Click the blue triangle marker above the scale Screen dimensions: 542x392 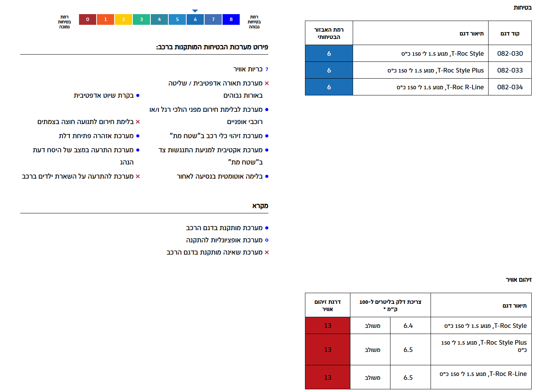(195, 11)
